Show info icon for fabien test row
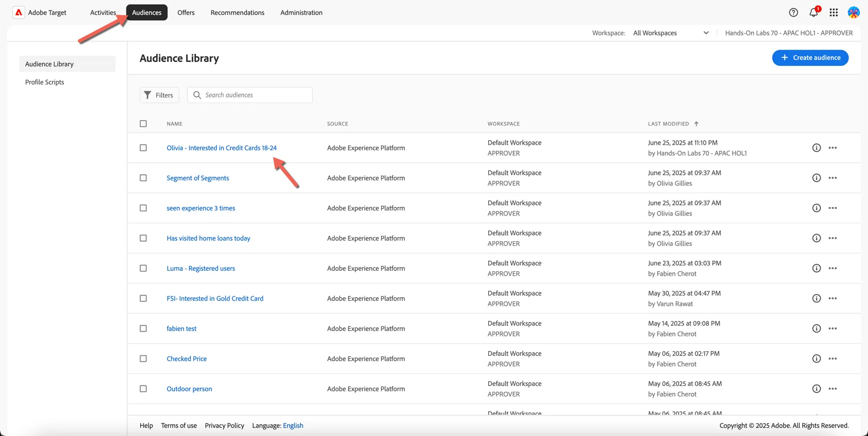Viewport: 868px width, 436px height. tap(817, 329)
